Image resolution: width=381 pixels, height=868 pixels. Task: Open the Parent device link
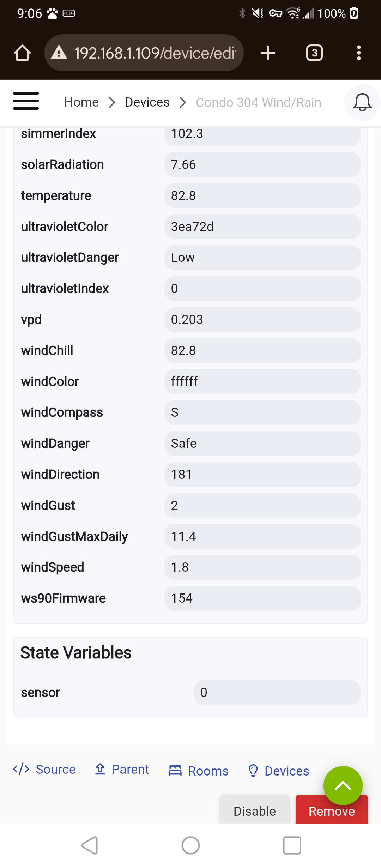click(x=122, y=769)
